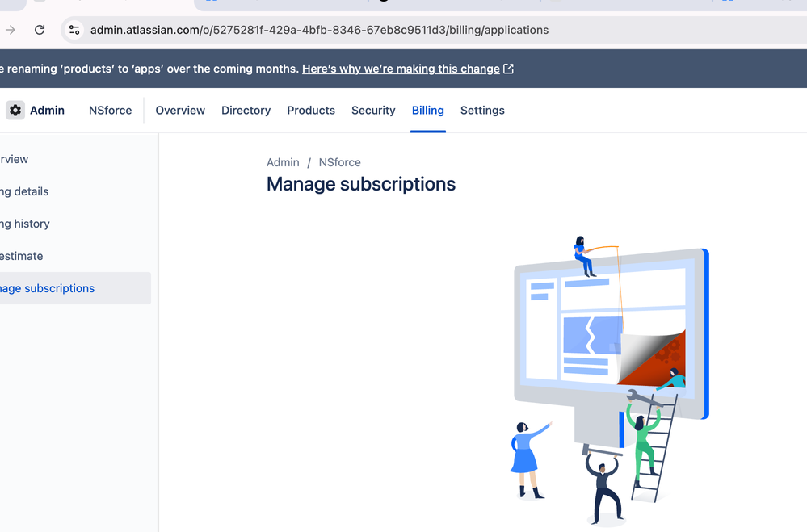Open 'Here's why we're making this change' link

(x=401, y=69)
